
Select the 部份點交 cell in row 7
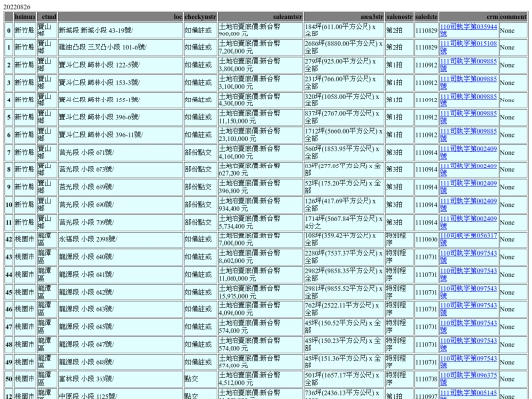click(200, 152)
